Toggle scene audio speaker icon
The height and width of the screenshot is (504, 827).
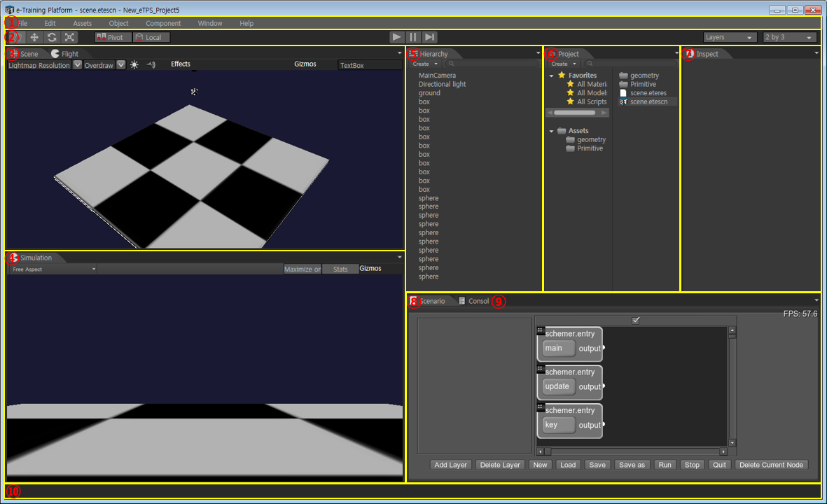(150, 64)
